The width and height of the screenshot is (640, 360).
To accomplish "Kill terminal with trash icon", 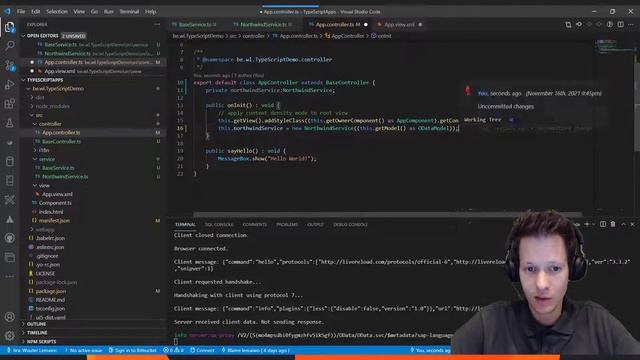I will click(x=613, y=224).
